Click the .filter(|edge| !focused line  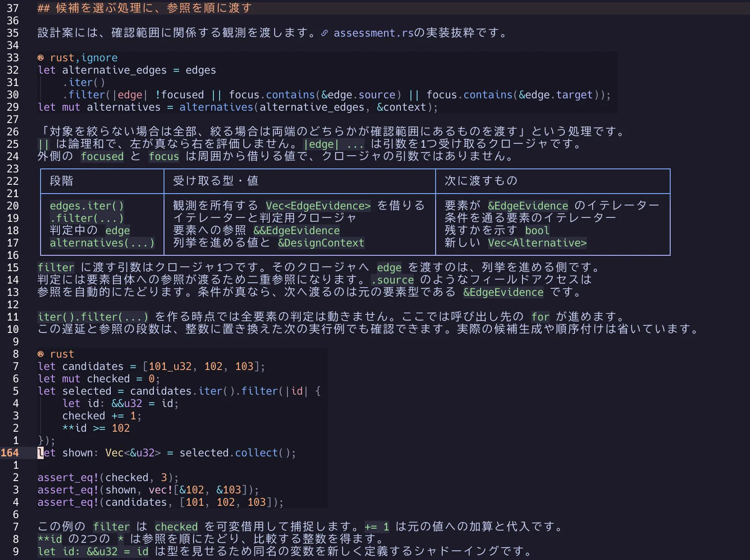336,95
